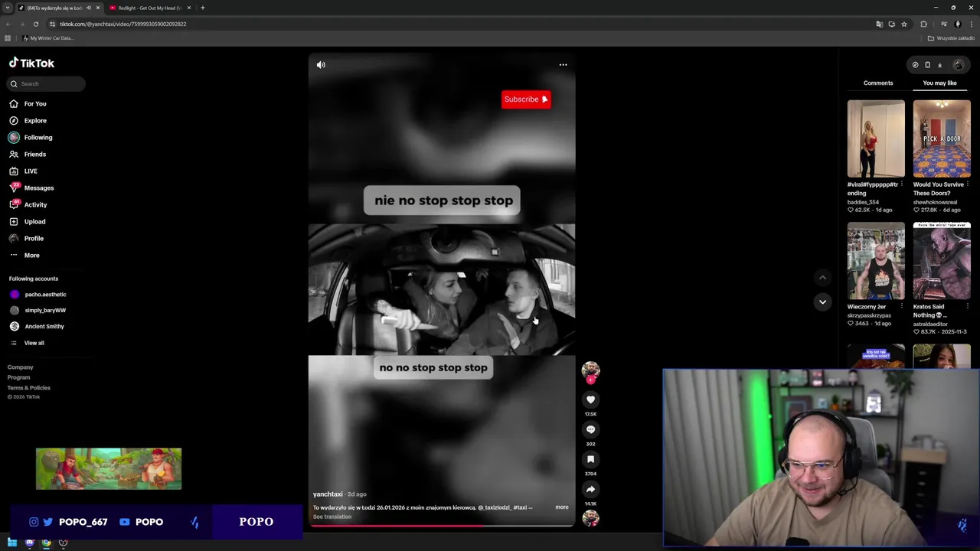Image resolution: width=980 pixels, height=551 pixels.
Task: Open Chrome from the taskbar
Action: pos(47,543)
